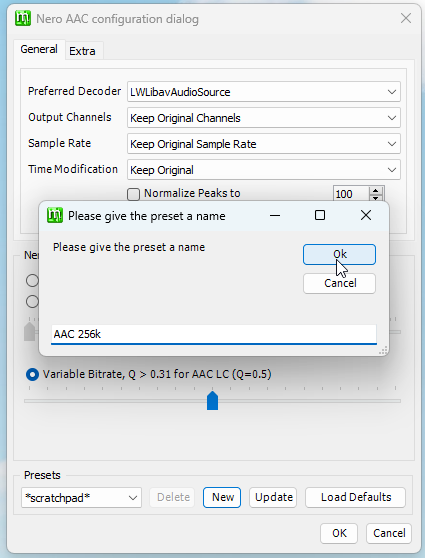Expand the Output Channels dropdown
The height and width of the screenshot is (558, 425).
[264, 118]
